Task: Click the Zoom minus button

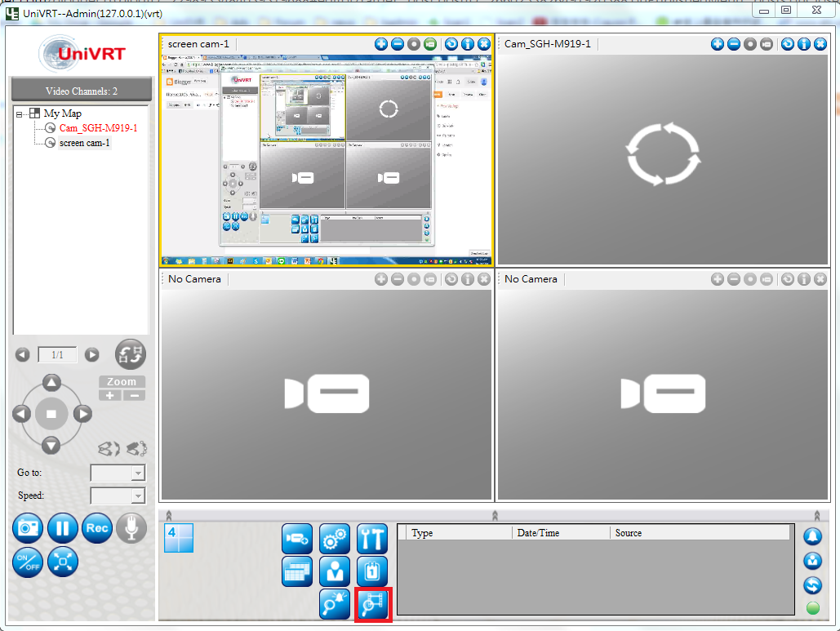Action: click(x=135, y=395)
